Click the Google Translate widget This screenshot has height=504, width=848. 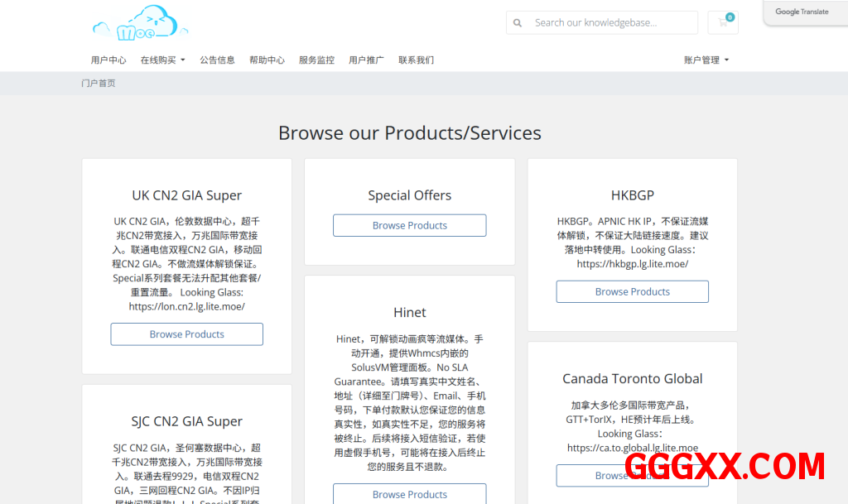tap(802, 12)
